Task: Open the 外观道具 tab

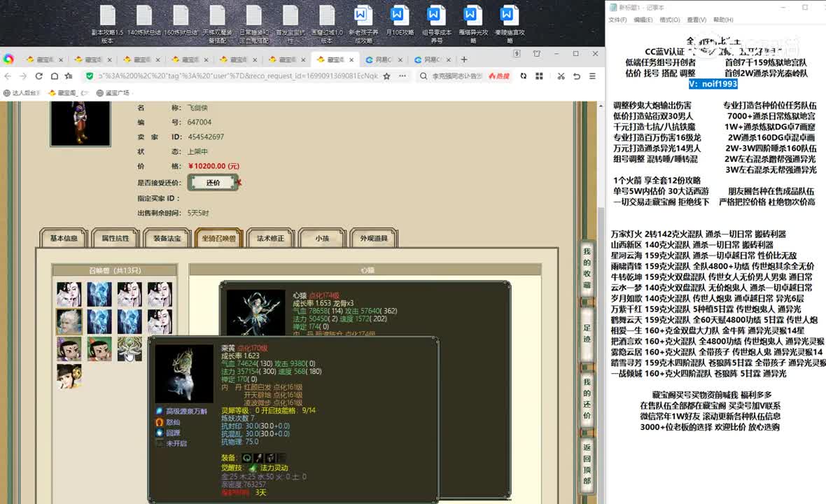Action: point(374,238)
